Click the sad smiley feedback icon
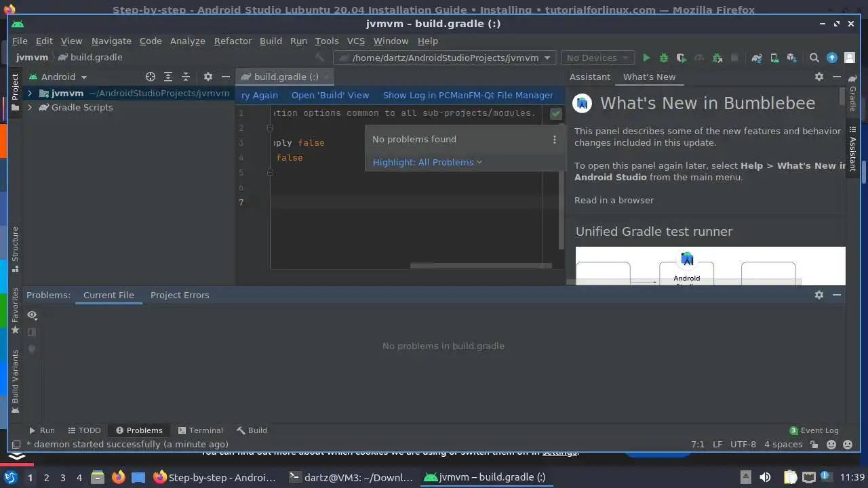 (x=848, y=445)
